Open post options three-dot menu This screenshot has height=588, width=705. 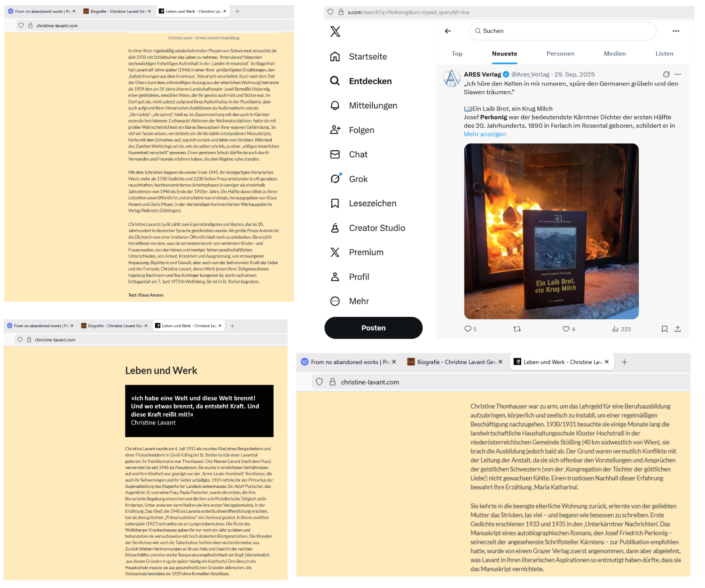tap(678, 74)
